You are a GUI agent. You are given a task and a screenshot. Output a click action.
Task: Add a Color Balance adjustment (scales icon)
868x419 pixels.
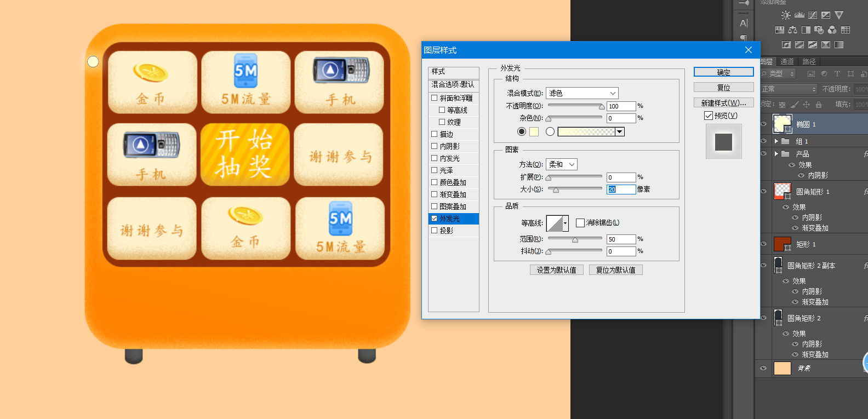pyautogui.click(x=793, y=30)
